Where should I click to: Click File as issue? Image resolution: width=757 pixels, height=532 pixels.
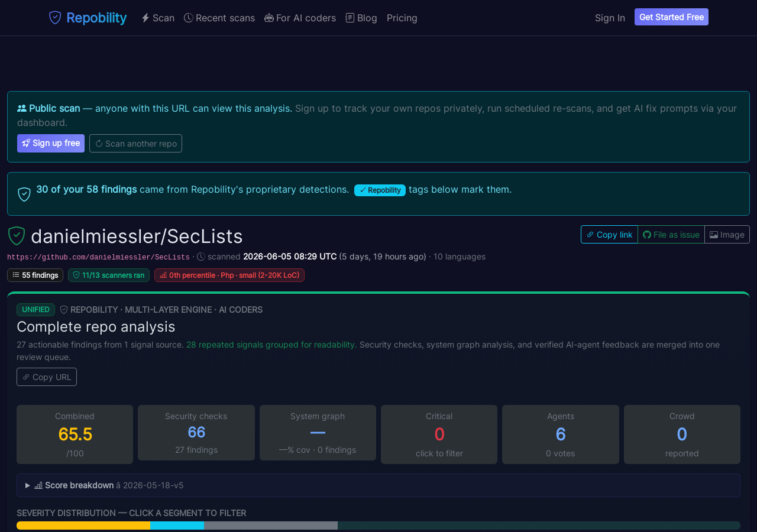[671, 234]
